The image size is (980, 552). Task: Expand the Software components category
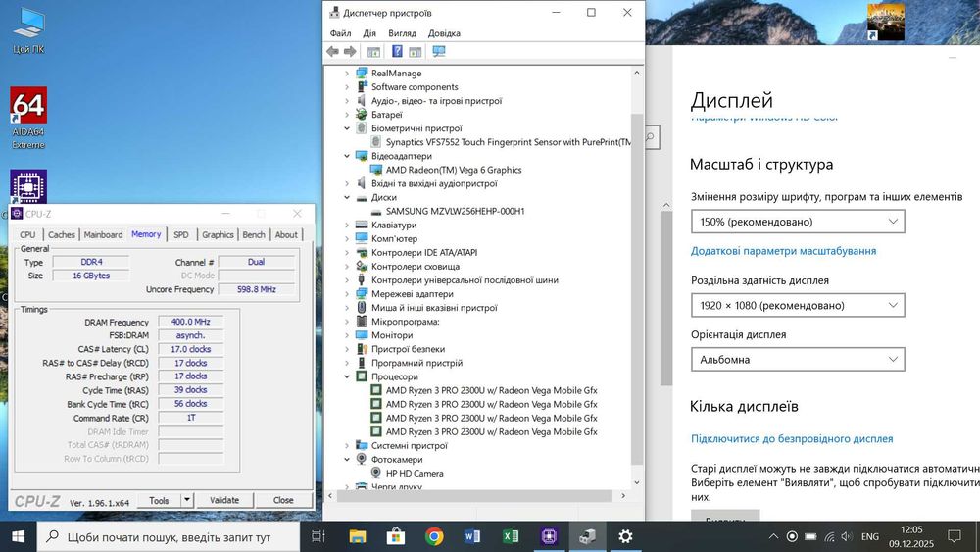(347, 87)
